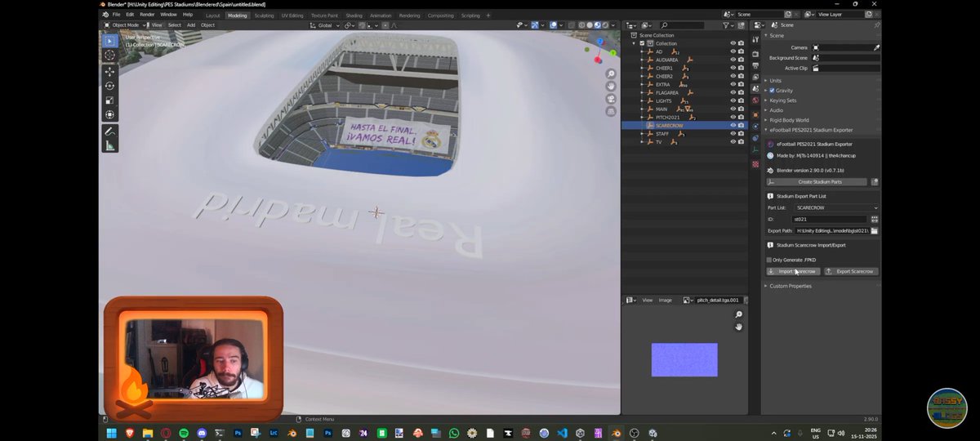
Task: Expand the PITCH2021 collection in outliner
Action: [x=642, y=117]
